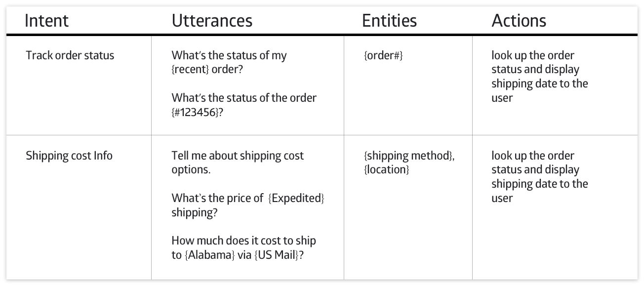The width and height of the screenshot is (644, 286).
Task: Click "What's the price of" utterance text
Action: pyautogui.click(x=217, y=198)
